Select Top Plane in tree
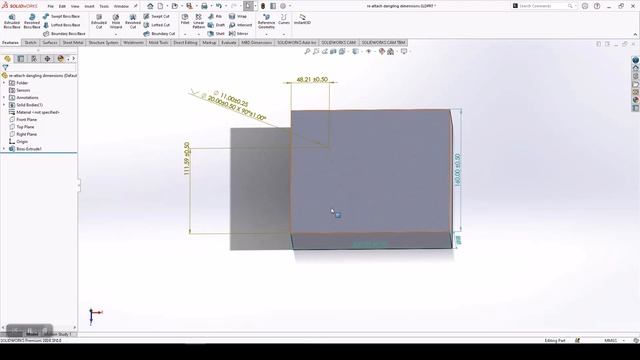 coord(22,127)
